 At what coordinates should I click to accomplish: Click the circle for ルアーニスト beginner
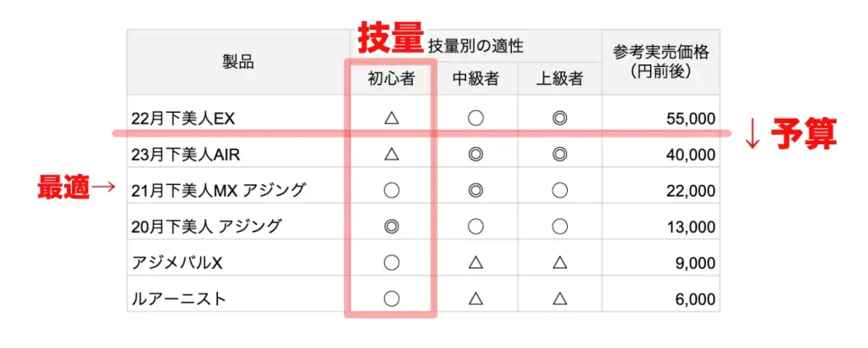tap(392, 299)
